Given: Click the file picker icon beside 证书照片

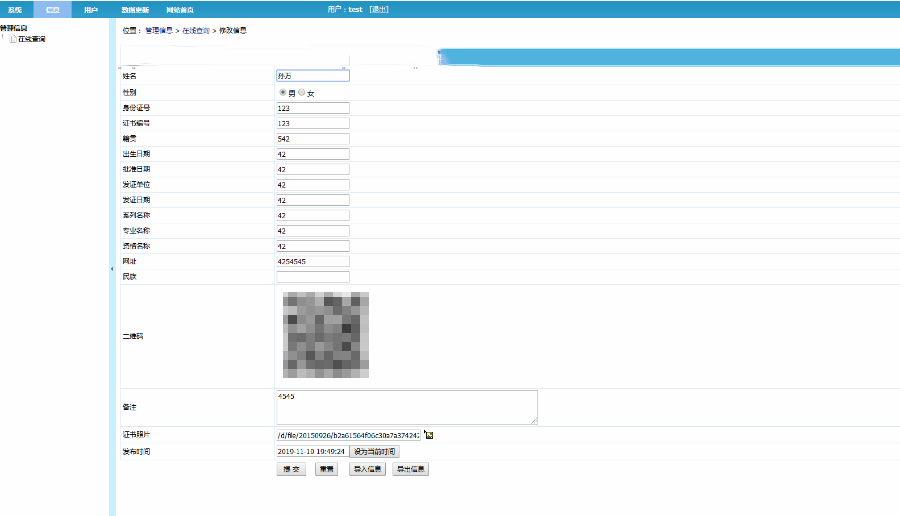Looking at the screenshot, I should coord(429,435).
